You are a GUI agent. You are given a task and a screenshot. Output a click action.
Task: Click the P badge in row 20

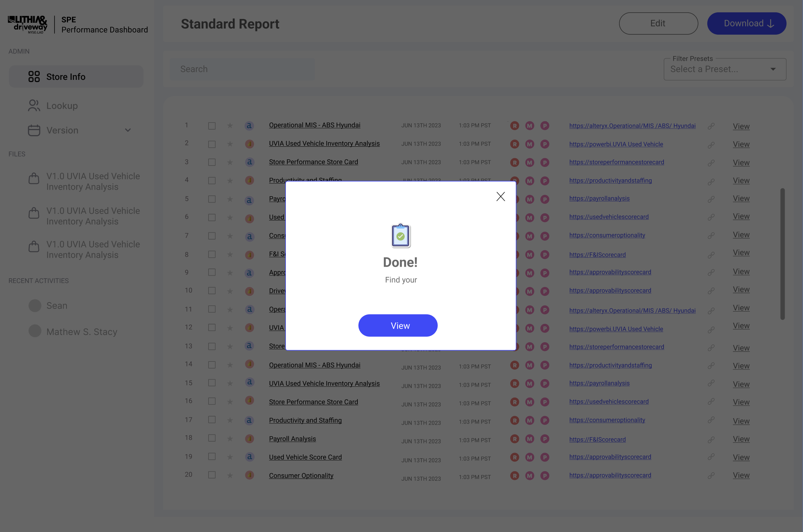pos(545,476)
